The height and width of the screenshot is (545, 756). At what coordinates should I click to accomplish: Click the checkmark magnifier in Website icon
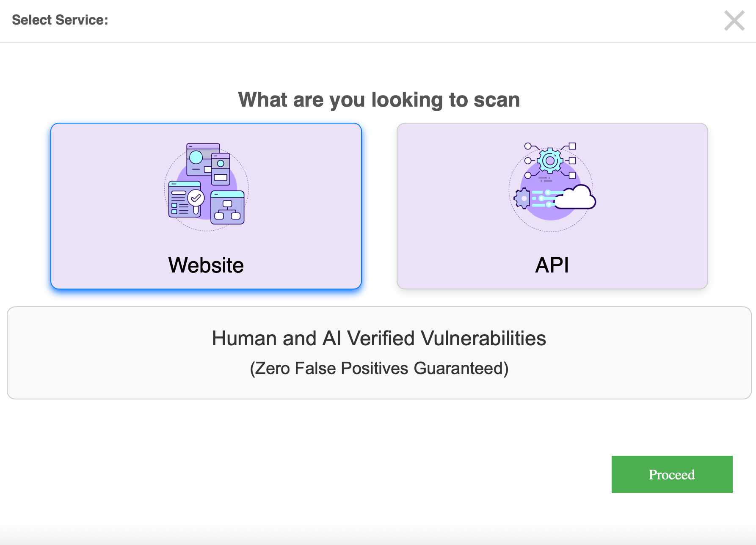point(196,199)
